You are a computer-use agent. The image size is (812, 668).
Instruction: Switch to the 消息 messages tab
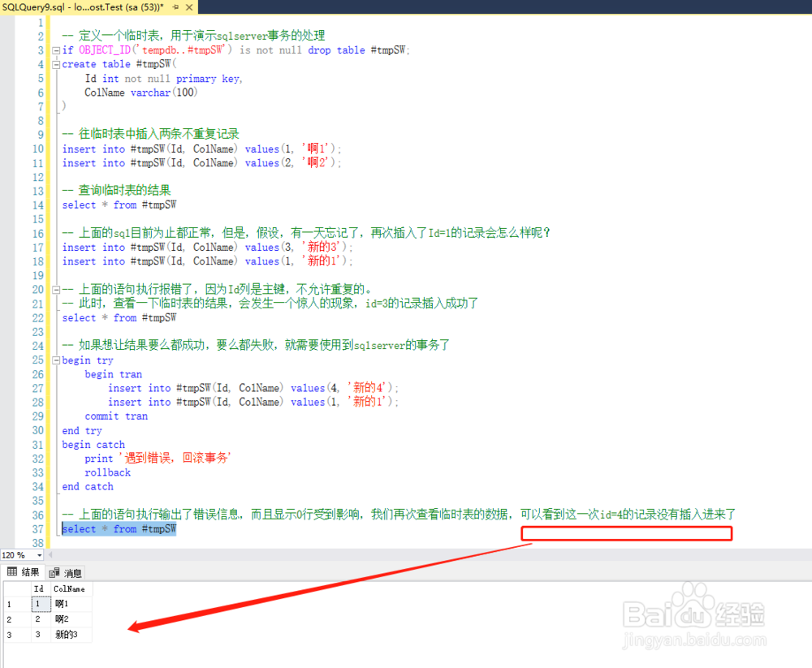coord(73,572)
